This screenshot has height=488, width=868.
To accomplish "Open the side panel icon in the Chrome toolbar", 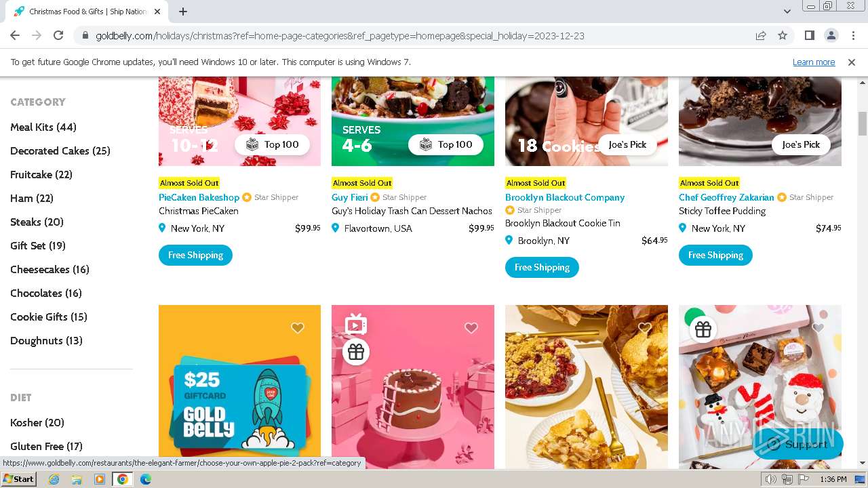I will tap(809, 35).
